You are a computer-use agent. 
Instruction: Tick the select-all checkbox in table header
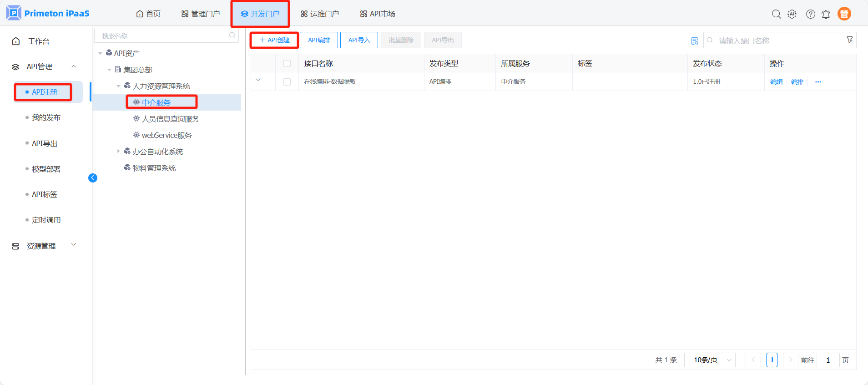click(x=287, y=64)
